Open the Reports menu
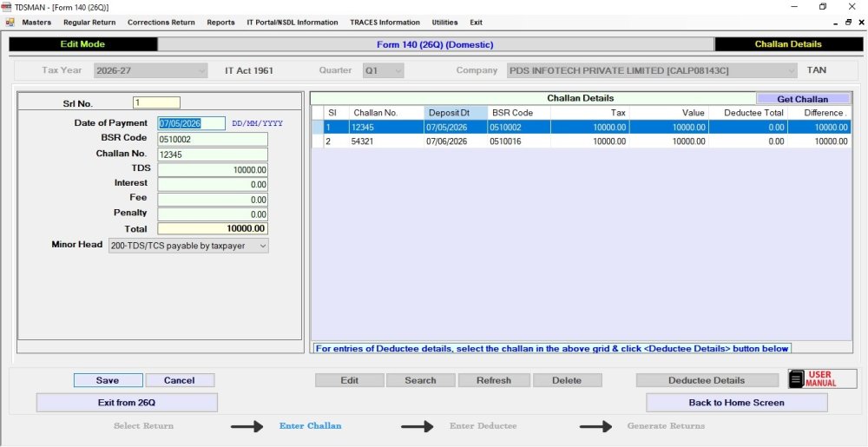Image resolution: width=868 pixels, height=447 pixels. 220,23
